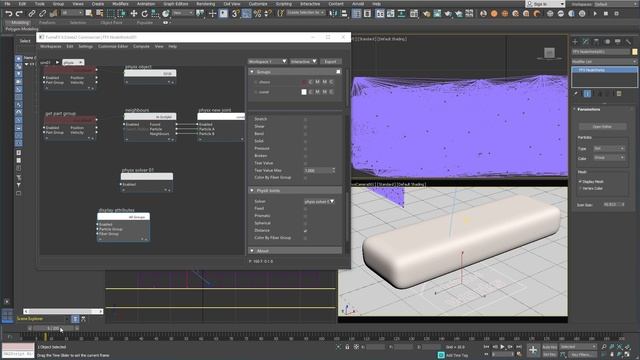Click the Redo arrow in main toolbar
This screenshot has height=360, width=640.
click(x=19, y=14)
